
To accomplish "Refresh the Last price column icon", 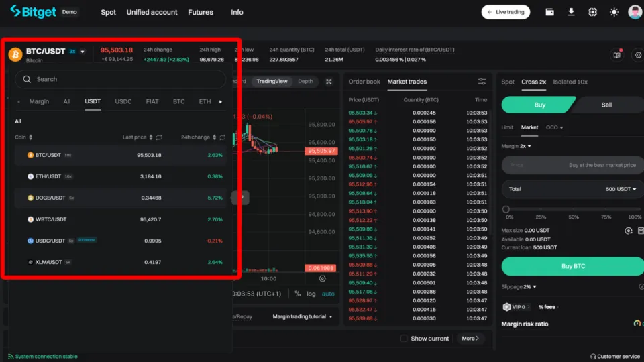I will click(159, 137).
